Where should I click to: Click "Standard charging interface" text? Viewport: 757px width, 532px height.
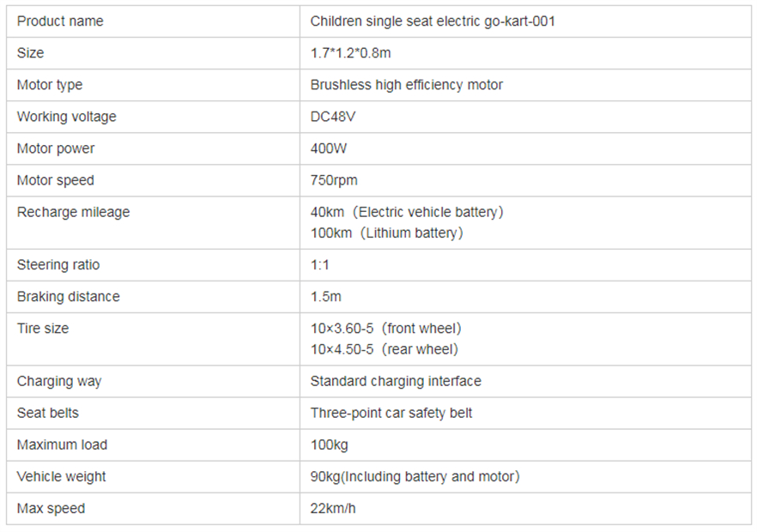coord(396,381)
